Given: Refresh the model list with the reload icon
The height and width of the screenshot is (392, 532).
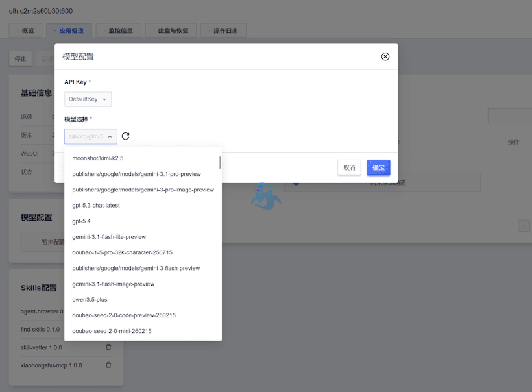Looking at the screenshot, I should click(x=125, y=136).
